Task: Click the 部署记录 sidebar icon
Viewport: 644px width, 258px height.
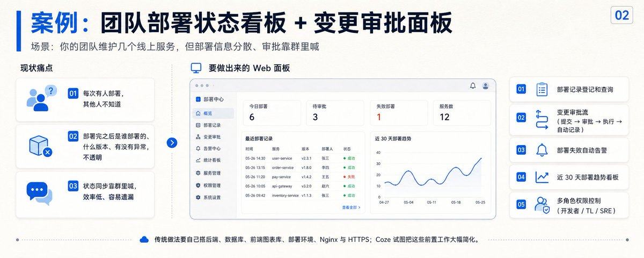Action: 198,125
